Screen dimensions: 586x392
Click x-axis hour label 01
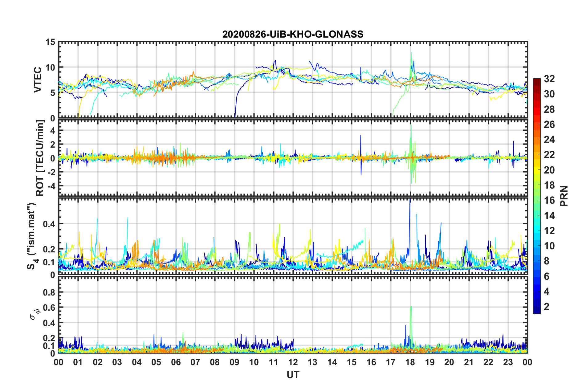tap(78, 362)
